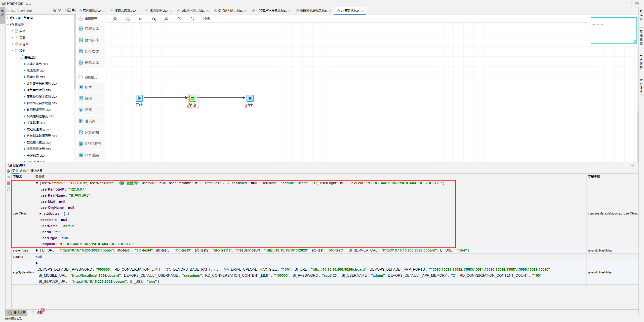Click the 循环 element in palette
644x322 pixels.
click(88, 110)
